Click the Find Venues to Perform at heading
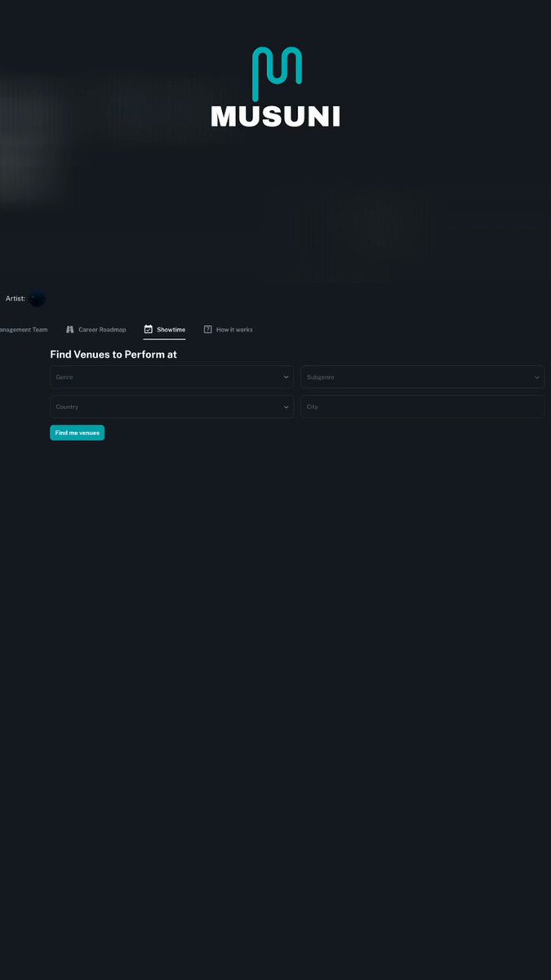 click(x=113, y=354)
